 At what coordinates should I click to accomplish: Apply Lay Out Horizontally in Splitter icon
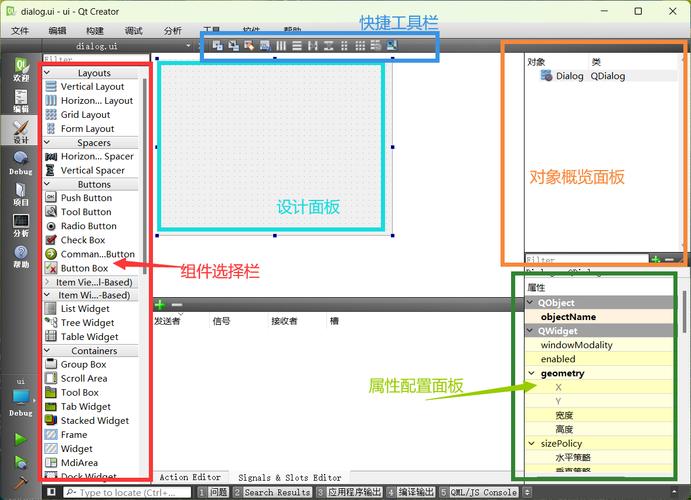[x=313, y=45]
